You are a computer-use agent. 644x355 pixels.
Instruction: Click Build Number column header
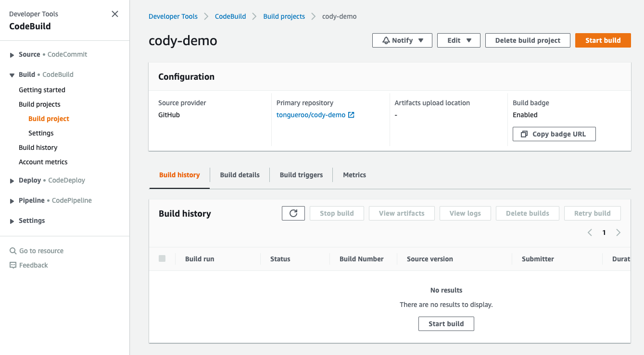point(362,259)
